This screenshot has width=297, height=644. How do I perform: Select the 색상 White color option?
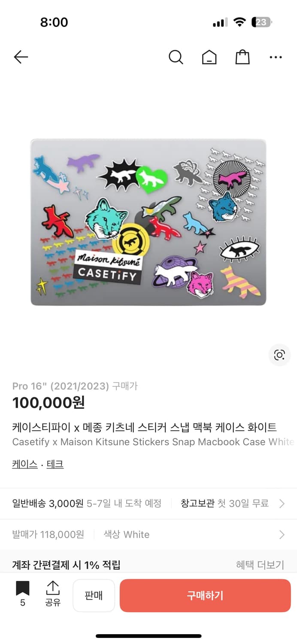point(127,535)
